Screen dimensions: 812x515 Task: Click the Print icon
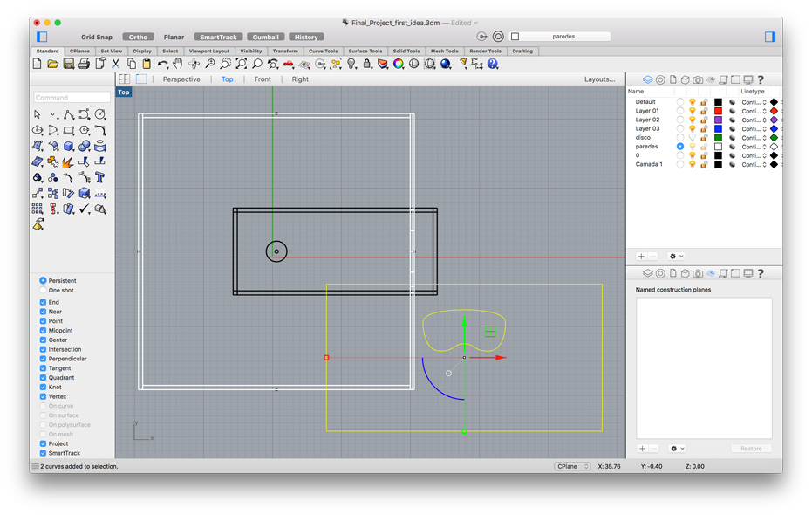(x=84, y=64)
